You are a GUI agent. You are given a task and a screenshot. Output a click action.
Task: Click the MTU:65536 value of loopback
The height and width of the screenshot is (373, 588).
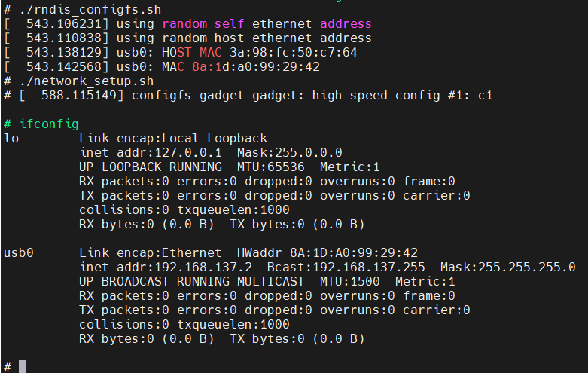pyautogui.click(x=271, y=167)
